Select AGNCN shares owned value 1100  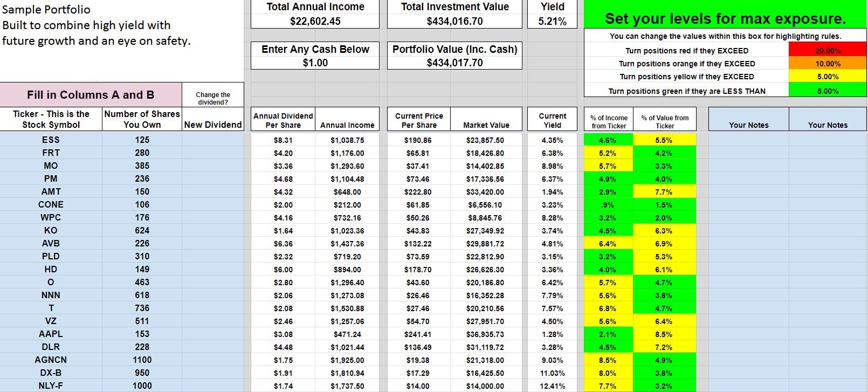pyautogui.click(x=142, y=360)
